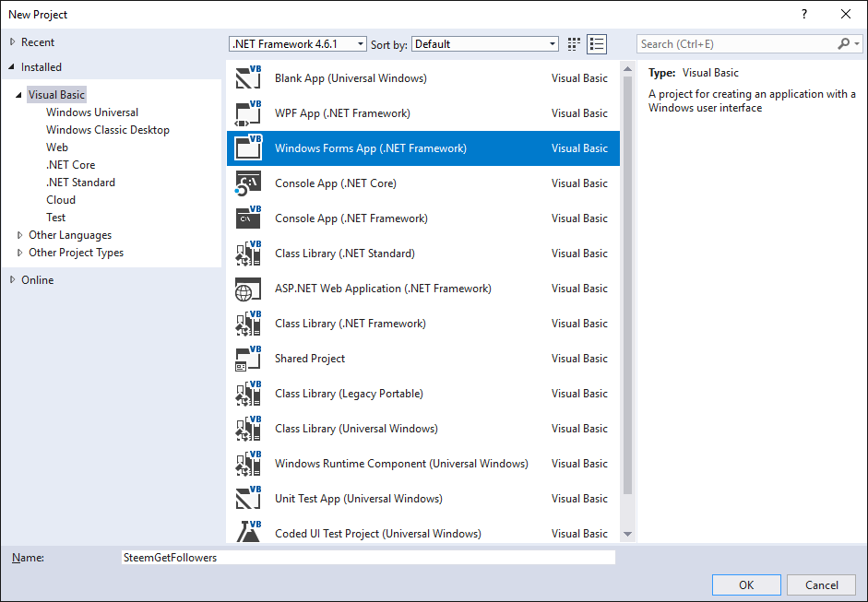Click the Other Languages label

pyautogui.click(x=70, y=235)
